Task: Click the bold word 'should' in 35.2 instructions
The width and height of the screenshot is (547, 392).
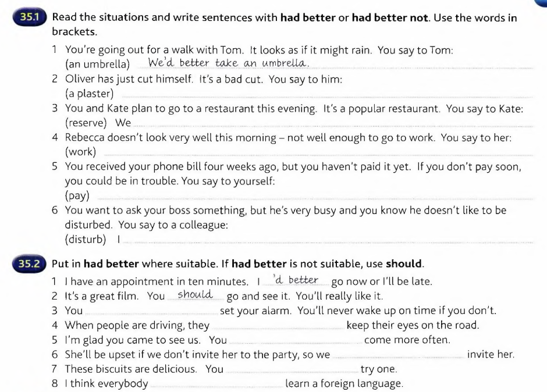Action: coord(404,263)
